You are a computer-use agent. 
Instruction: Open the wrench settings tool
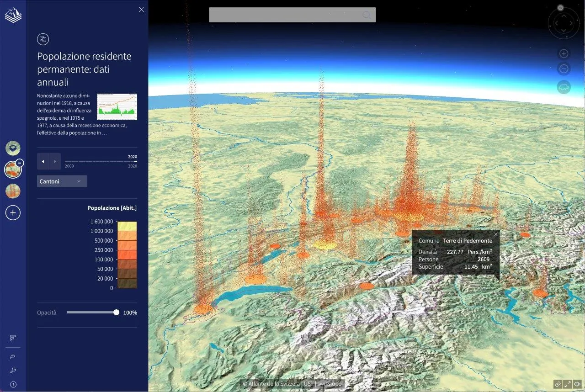pos(13,371)
